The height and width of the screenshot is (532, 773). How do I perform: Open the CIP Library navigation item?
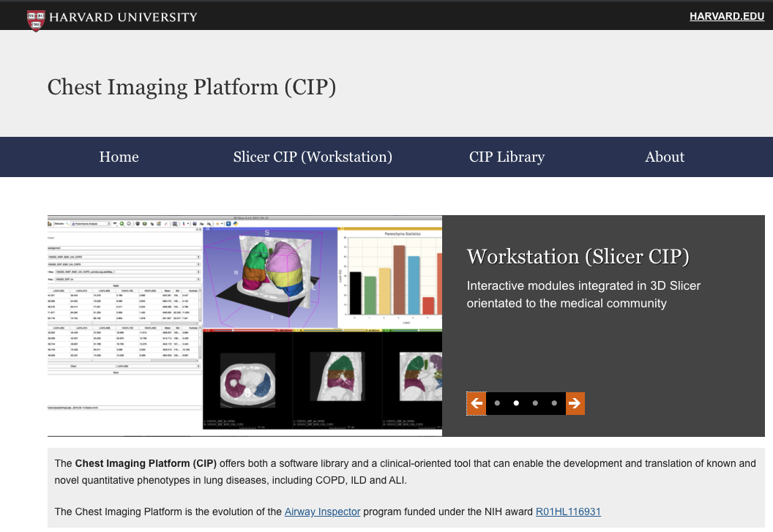(507, 157)
